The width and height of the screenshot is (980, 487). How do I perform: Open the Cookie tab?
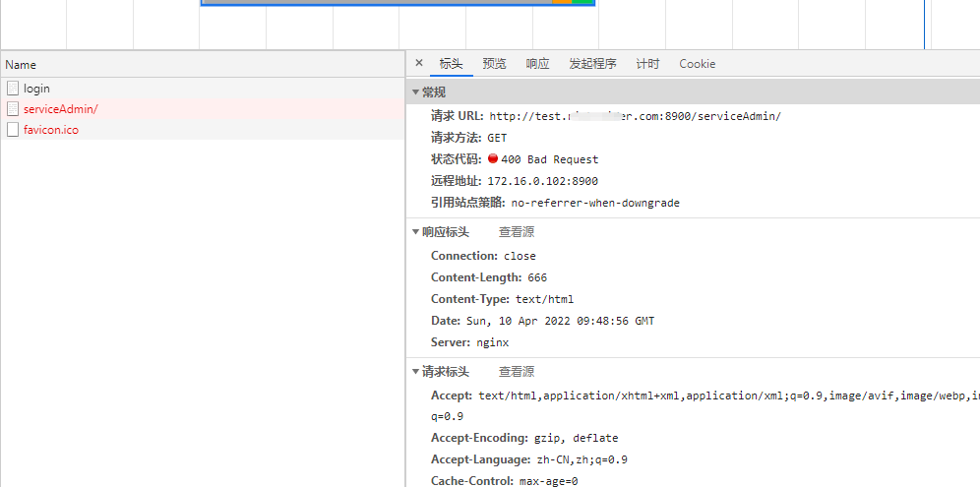[x=698, y=64]
